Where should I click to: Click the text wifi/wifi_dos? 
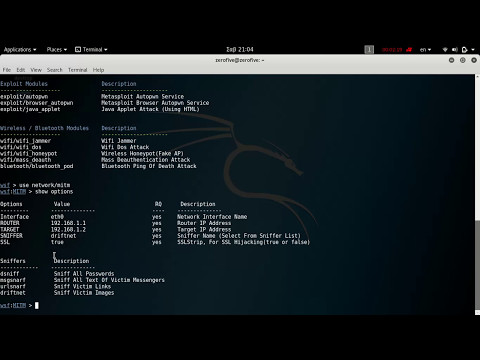click(21, 147)
